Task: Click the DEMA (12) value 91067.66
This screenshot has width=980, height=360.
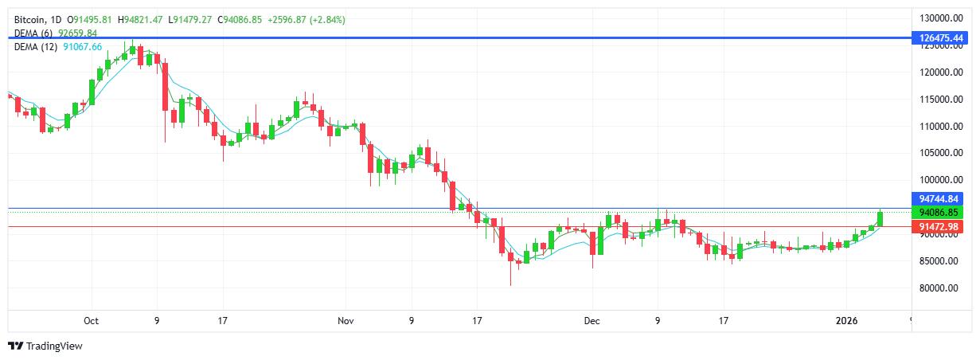Action: click(x=83, y=47)
